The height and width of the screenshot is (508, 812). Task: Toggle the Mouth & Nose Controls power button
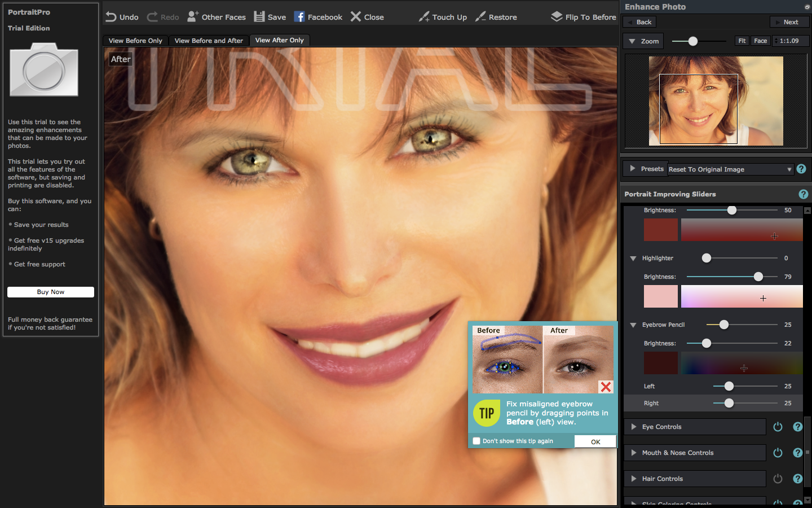(778, 453)
